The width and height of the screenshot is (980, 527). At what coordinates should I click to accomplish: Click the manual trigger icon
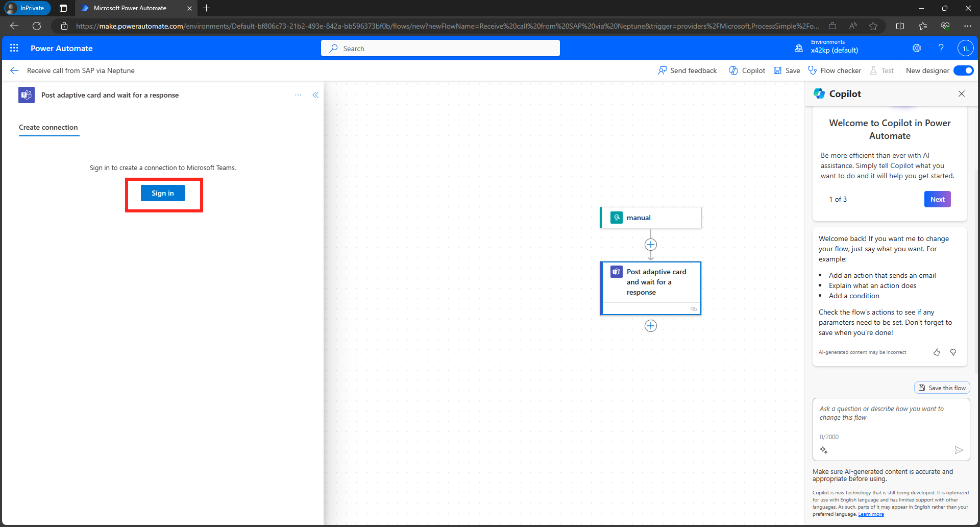tap(617, 218)
